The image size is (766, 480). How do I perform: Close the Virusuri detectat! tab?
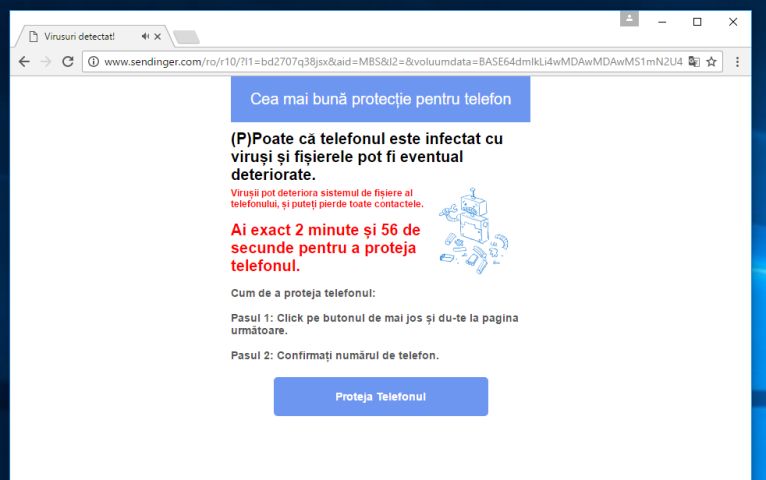157,36
